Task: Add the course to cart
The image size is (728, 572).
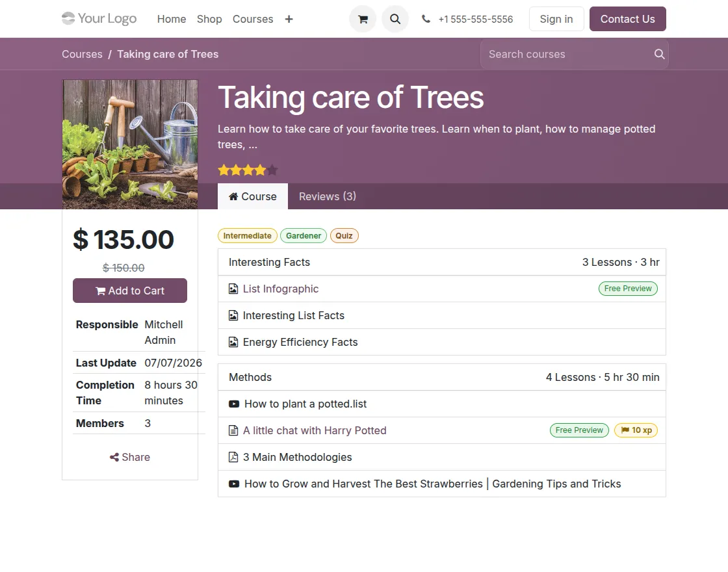Action: 130,291
